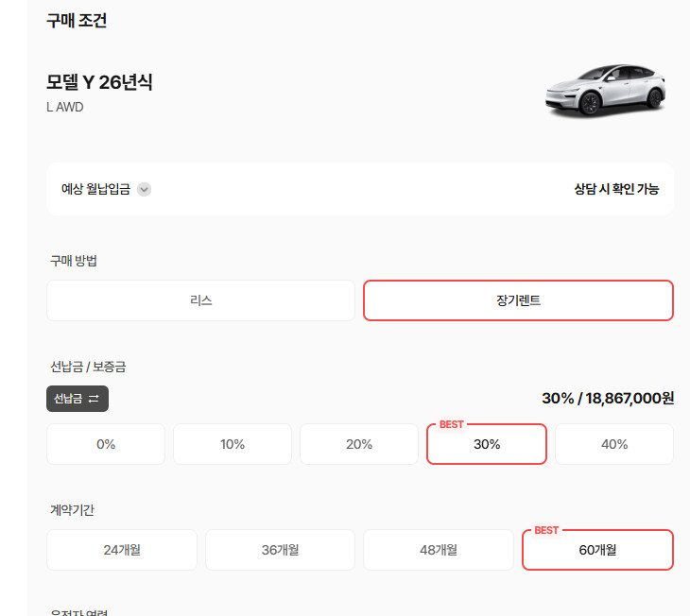690x616 pixels.
Task: Choose the 0% prepayment option
Action: [x=106, y=444]
